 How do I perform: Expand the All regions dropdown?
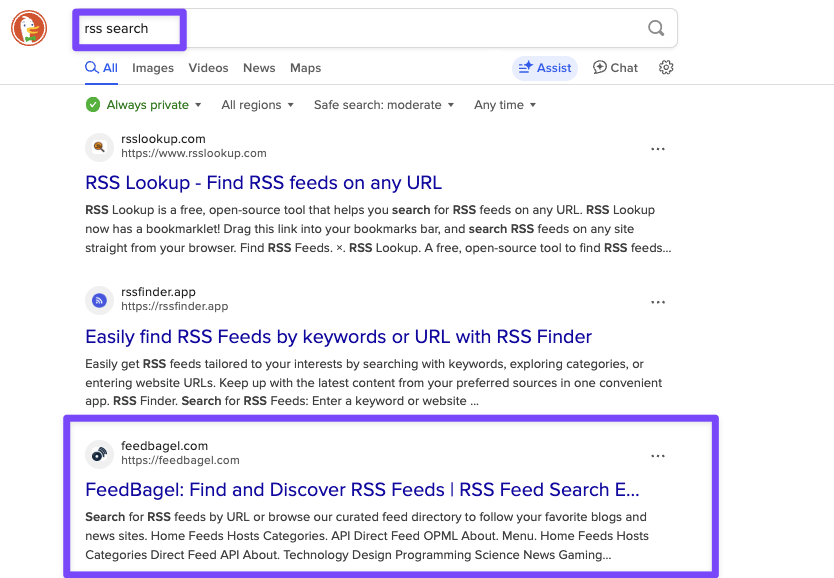257,105
